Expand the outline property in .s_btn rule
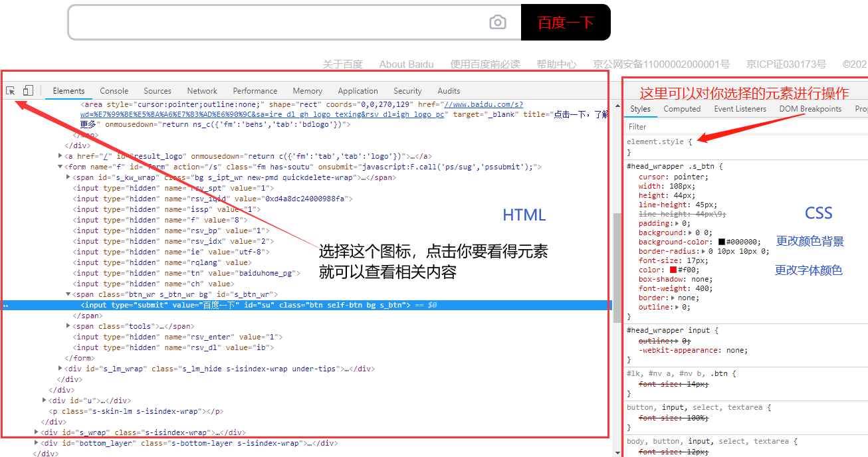The image size is (868, 457). coord(677,308)
